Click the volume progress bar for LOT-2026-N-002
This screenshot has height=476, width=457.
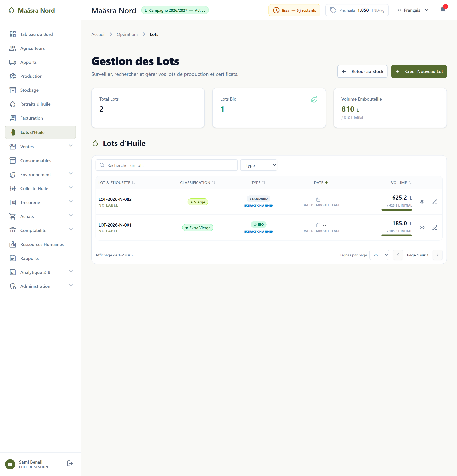pyautogui.click(x=397, y=210)
